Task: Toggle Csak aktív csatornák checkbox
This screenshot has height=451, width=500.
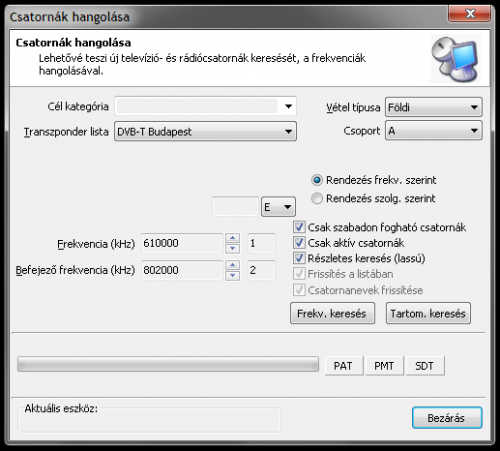Action: 299,242
